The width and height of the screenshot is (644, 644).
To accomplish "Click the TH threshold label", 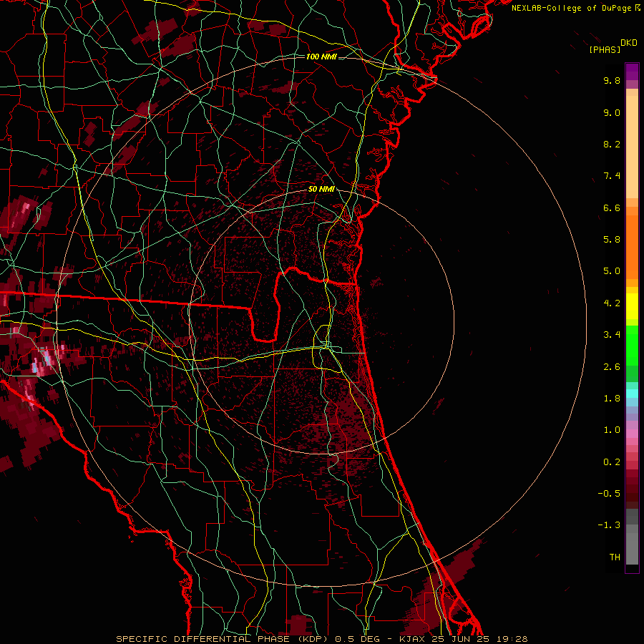I will point(615,557).
